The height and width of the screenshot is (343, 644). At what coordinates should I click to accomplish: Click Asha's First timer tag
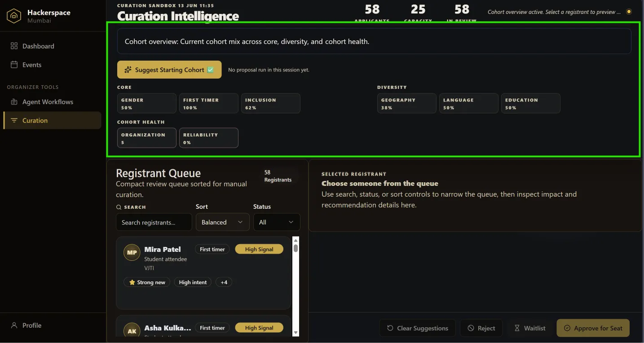point(212,328)
